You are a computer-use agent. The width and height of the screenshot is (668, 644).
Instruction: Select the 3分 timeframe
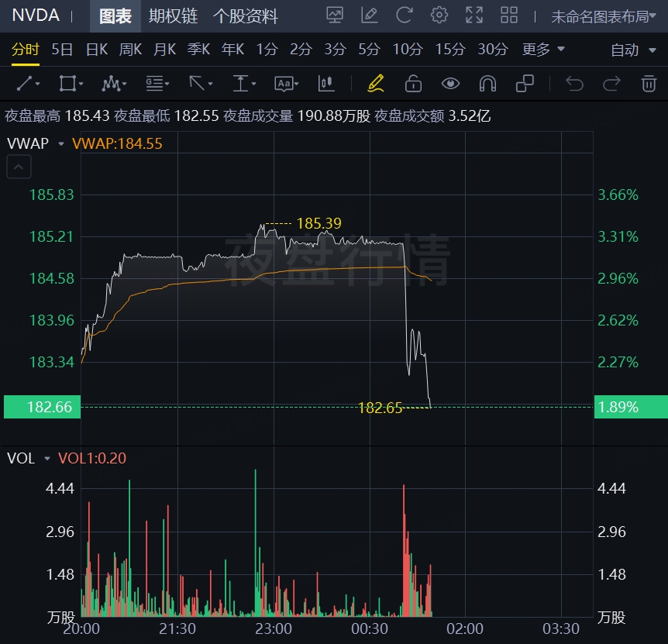336,50
